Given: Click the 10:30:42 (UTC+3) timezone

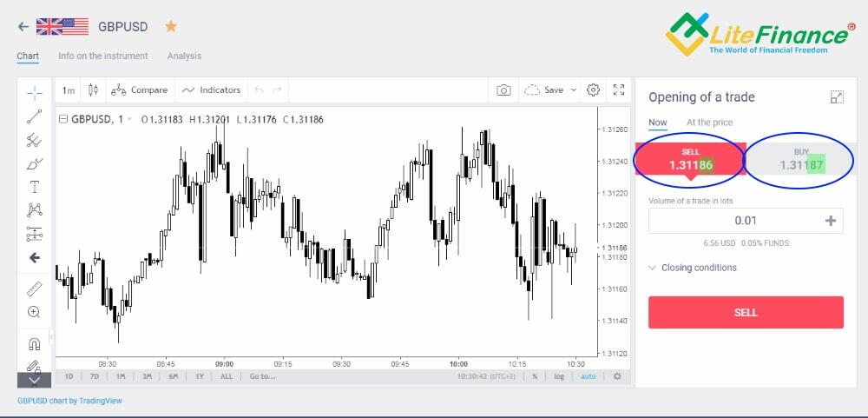Looking at the screenshot, I should [x=488, y=376].
